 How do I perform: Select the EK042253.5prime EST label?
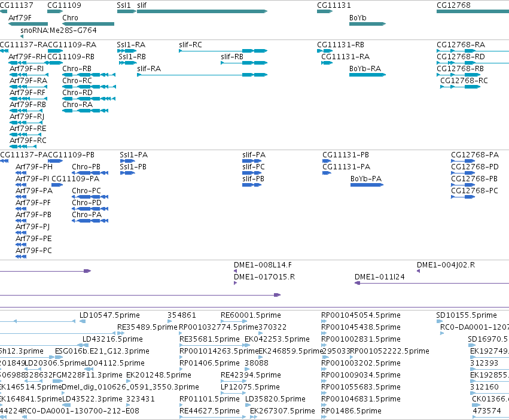[x=277, y=339]
